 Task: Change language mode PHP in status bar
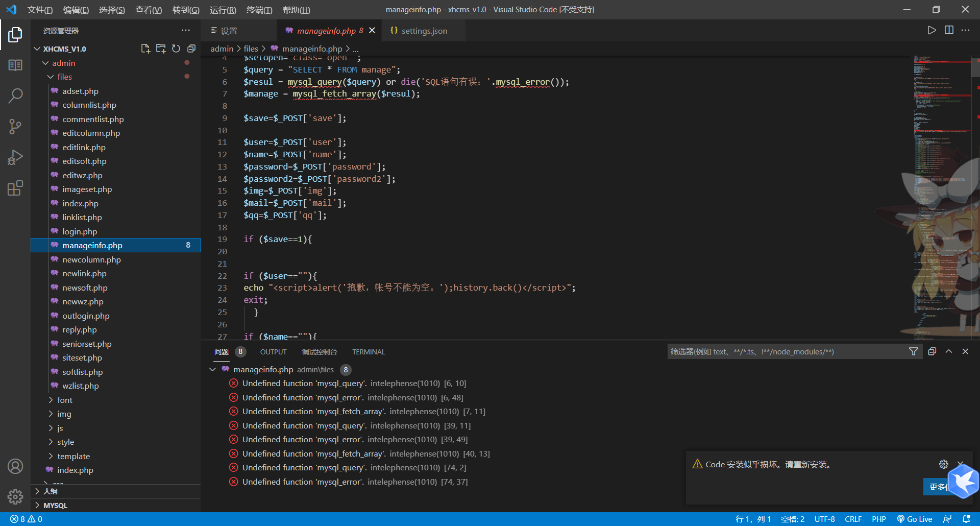pyautogui.click(x=878, y=519)
